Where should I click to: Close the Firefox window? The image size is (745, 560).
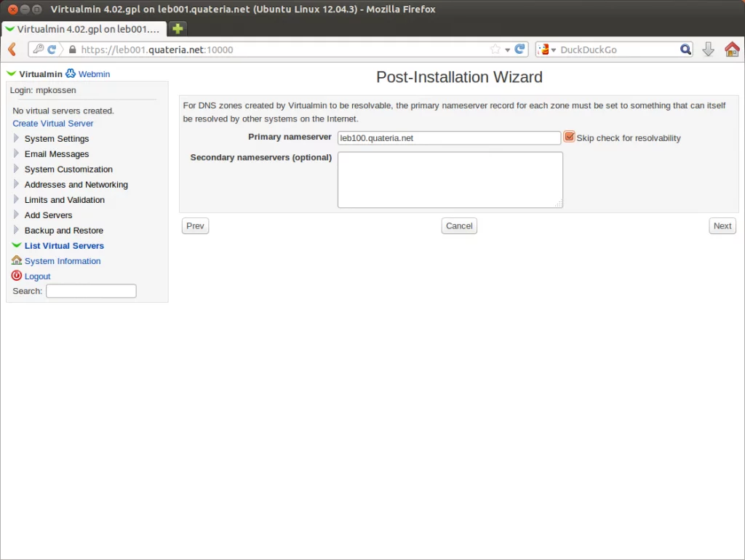click(13, 9)
